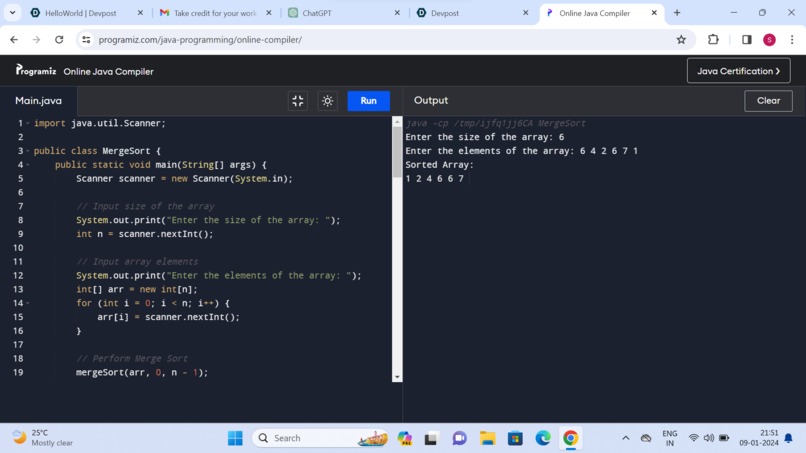Open Copilot from taskbar
806x453 pixels.
[x=405, y=438]
